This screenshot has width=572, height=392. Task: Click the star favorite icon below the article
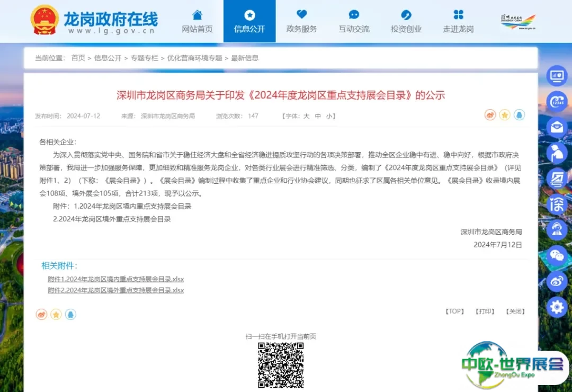pos(56,314)
